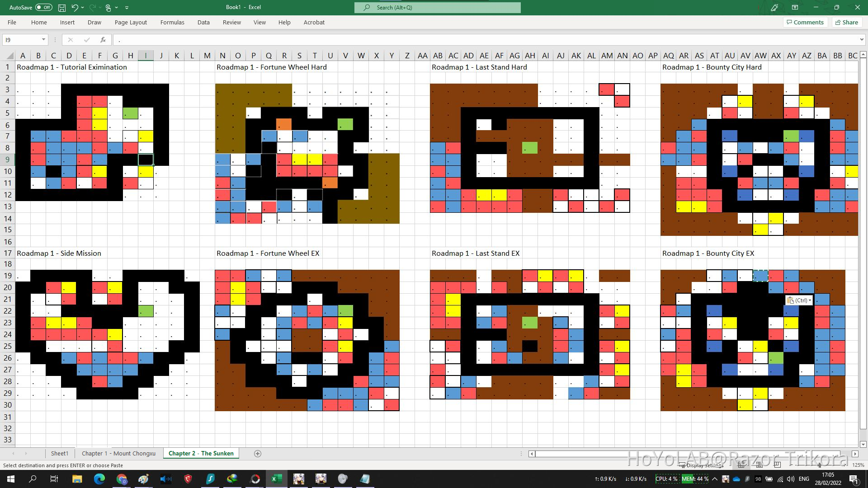Viewport: 868px width, 488px height.
Task: Adjust the zoom slider in status bar
Action: pyautogui.click(x=819, y=465)
